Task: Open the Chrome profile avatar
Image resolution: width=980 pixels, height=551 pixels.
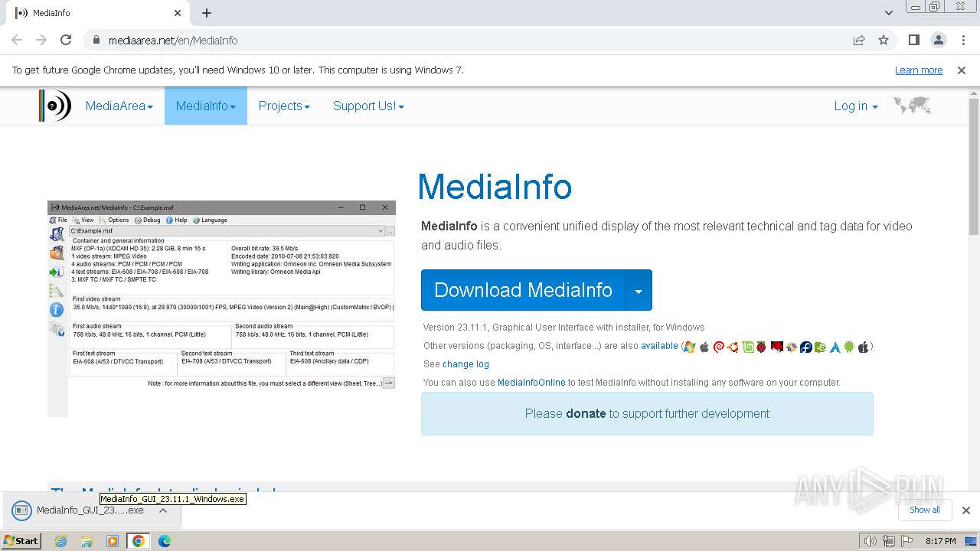Action: point(939,40)
